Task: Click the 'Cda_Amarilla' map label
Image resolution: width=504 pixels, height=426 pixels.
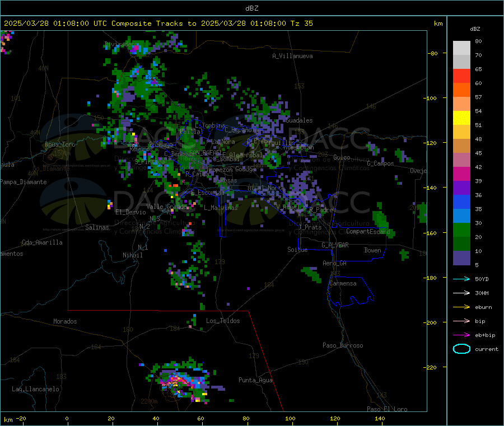Action: [42, 242]
